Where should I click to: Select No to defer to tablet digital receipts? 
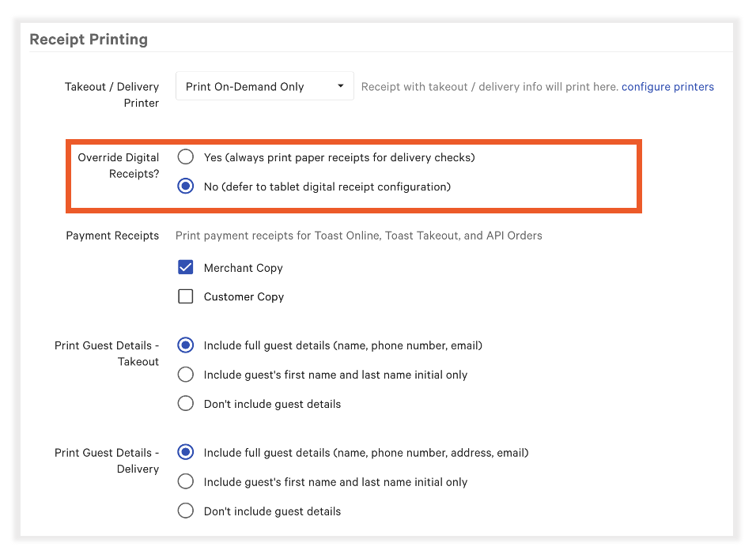[x=185, y=186]
